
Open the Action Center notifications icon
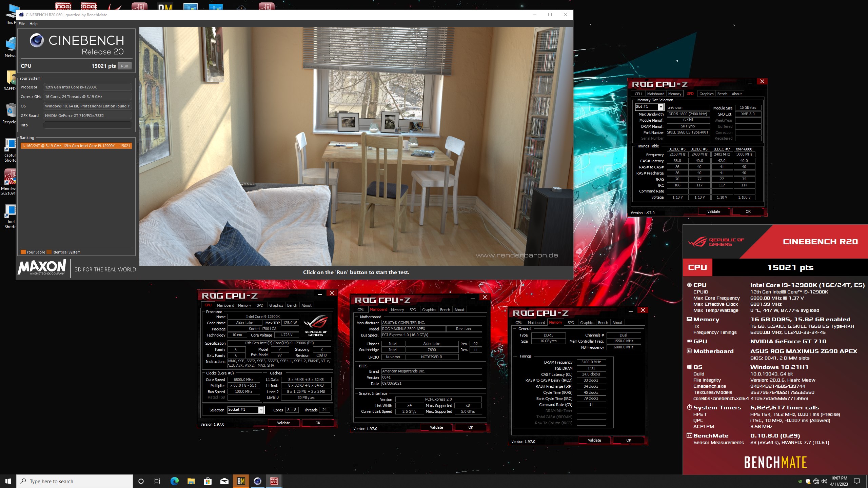pos(857,481)
